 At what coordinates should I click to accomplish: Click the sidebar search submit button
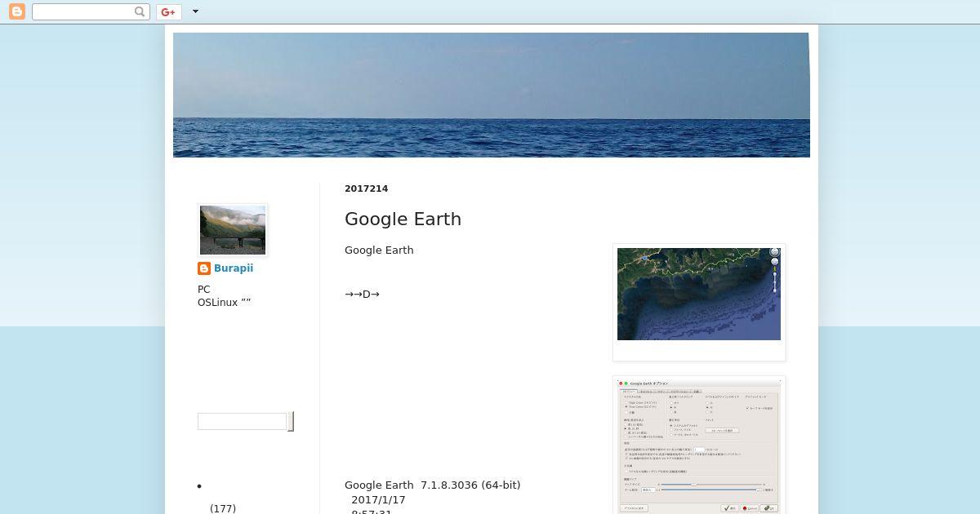point(291,421)
